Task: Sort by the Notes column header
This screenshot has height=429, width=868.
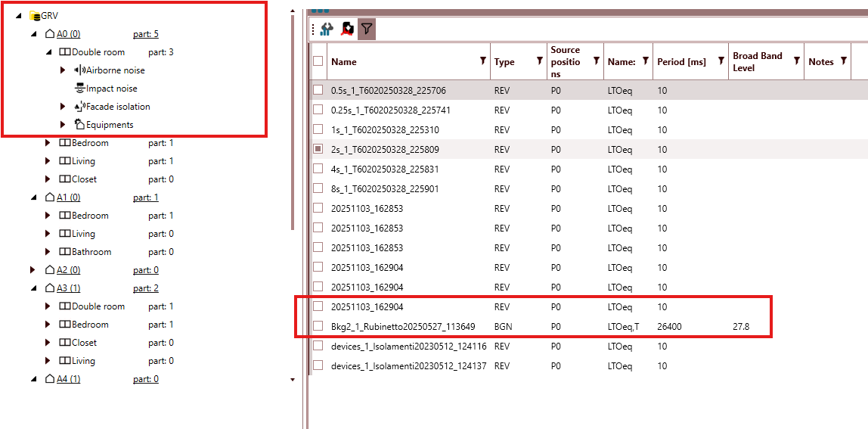Action: (821, 62)
